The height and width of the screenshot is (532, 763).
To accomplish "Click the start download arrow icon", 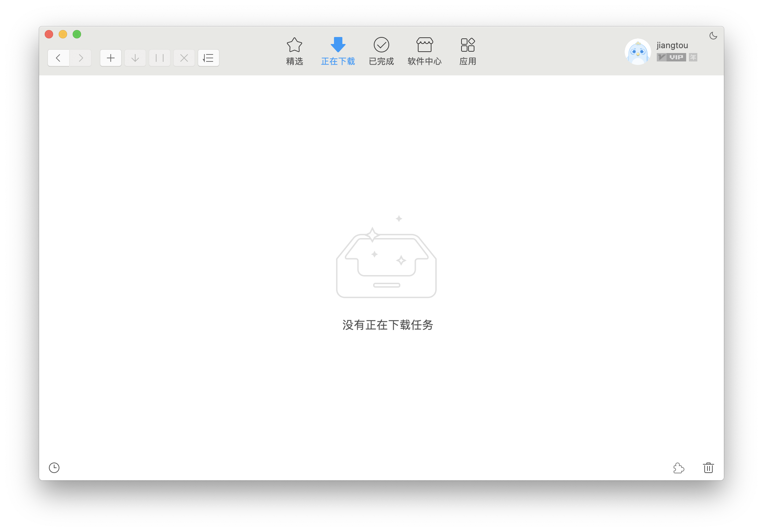I will [135, 58].
